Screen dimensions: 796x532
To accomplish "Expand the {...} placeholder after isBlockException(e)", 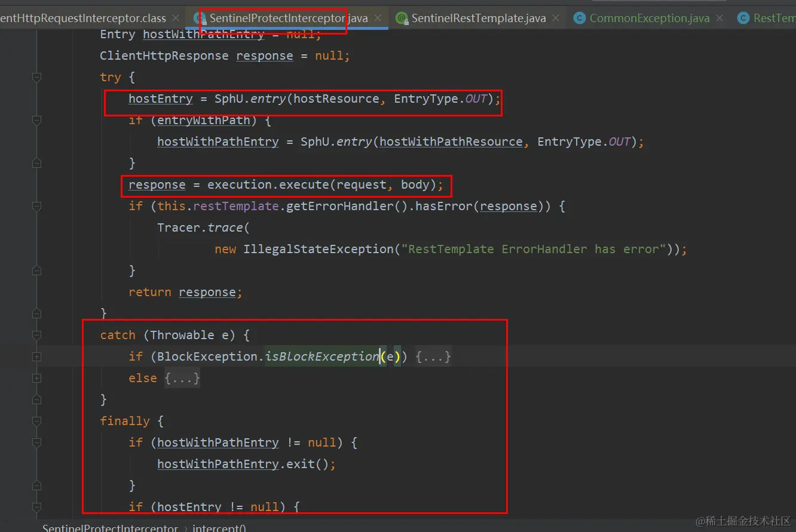I will tap(433, 357).
